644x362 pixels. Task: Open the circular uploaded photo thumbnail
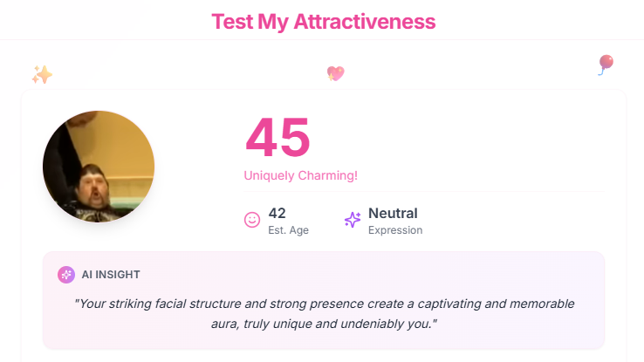tap(99, 167)
